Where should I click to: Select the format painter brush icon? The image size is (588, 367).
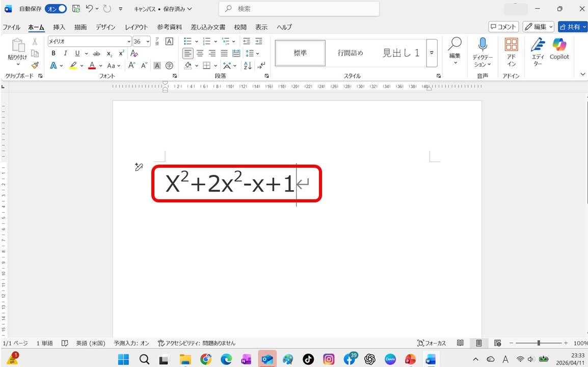pos(35,65)
